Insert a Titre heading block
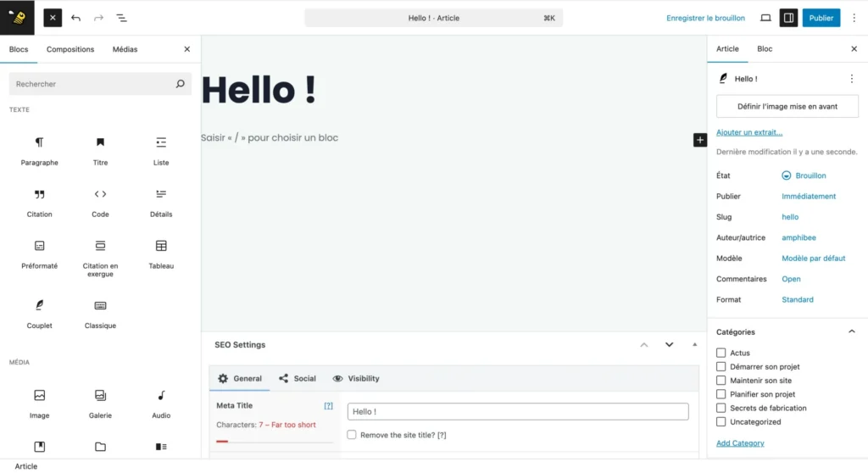The height and width of the screenshot is (473, 868). 100,151
